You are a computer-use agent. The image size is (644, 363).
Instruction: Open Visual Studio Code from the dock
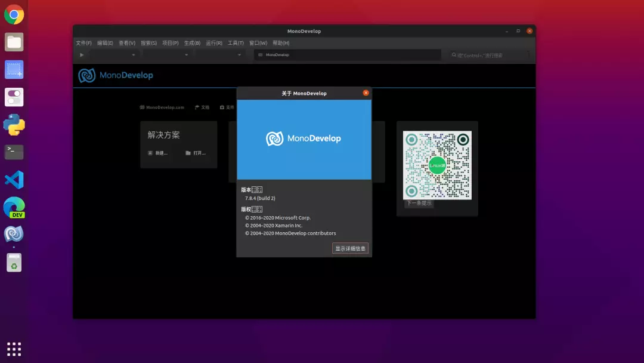pyautogui.click(x=14, y=180)
